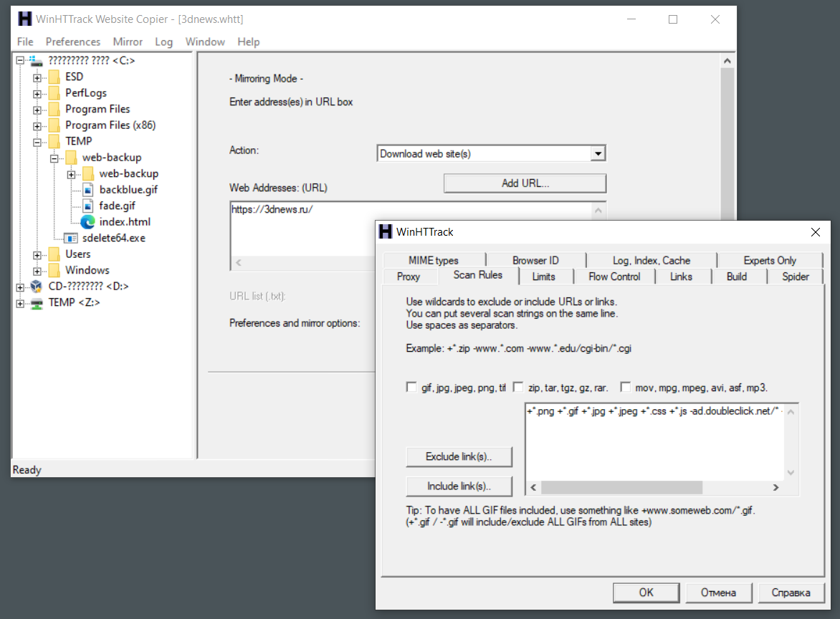Click the Program Files folder icon
Viewport: 840px width, 619px height.
(x=54, y=109)
